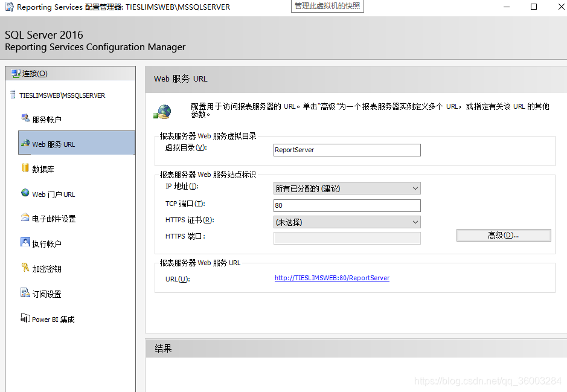Click the 虚拟目录(V): label
The height and width of the screenshot is (392, 567).
tap(186, 147)
